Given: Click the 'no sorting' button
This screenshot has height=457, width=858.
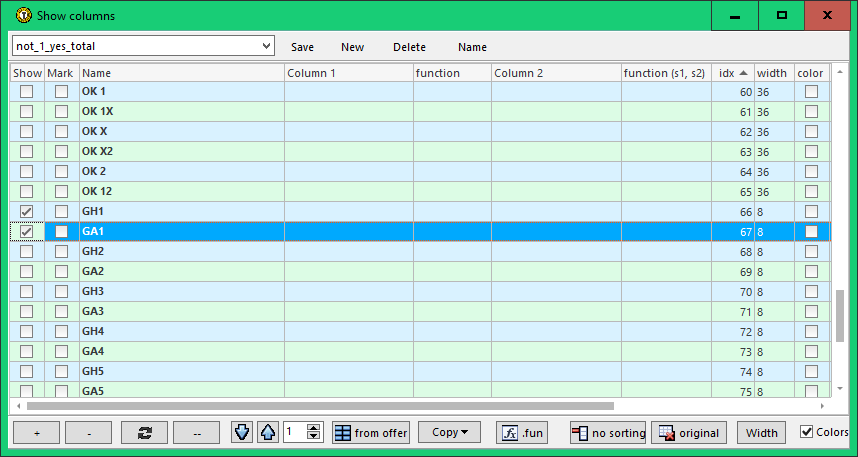Looking at the screenshot, I should pyautogui.click(x=608, y=433).
